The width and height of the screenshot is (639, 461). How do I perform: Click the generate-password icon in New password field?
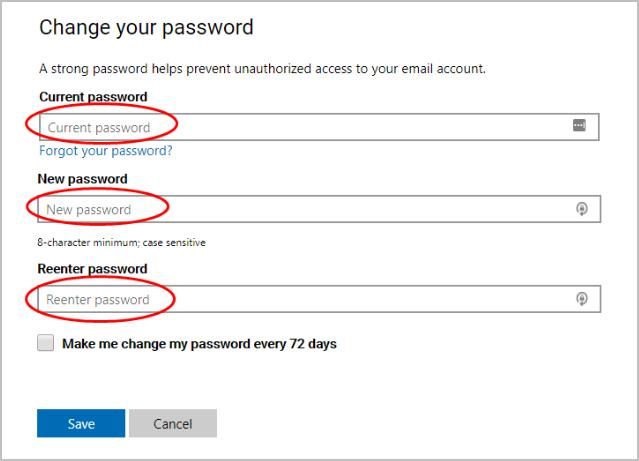pos(582,209)
